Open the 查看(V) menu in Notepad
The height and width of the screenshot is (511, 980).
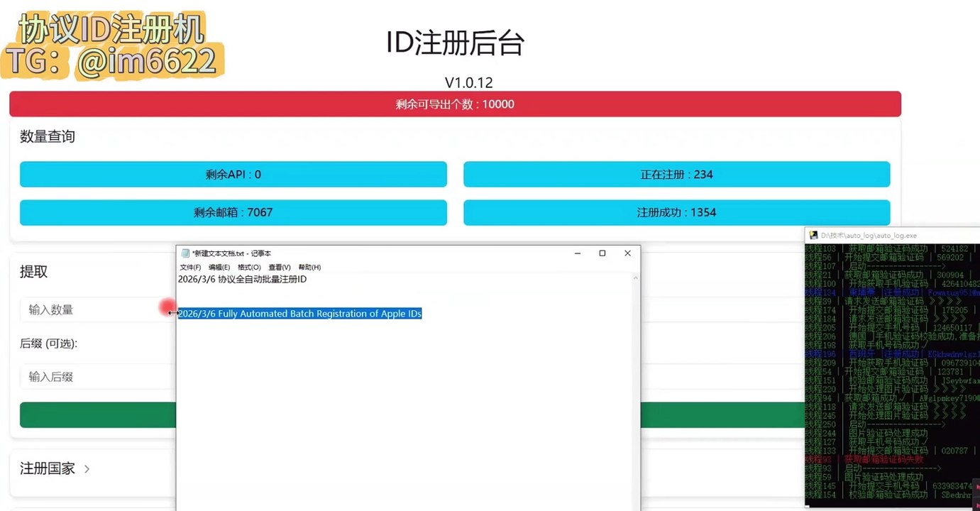pyautogui.click(x=280, y=268)
